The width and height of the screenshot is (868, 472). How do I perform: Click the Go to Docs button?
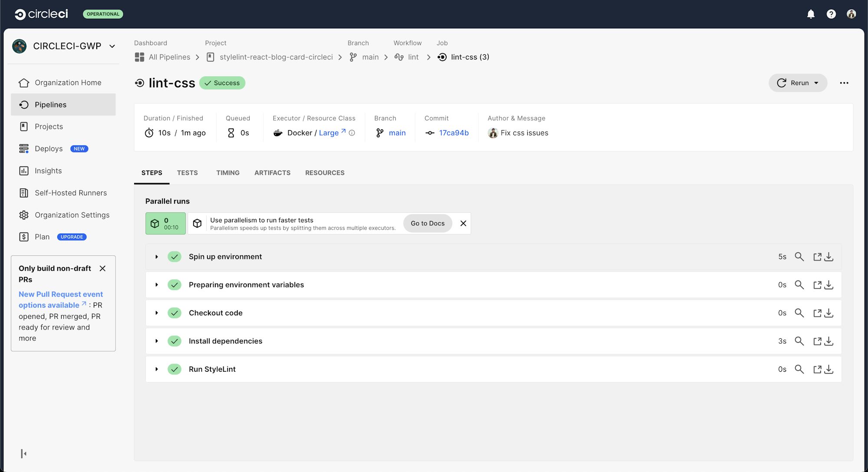click(x=427, y=223)
